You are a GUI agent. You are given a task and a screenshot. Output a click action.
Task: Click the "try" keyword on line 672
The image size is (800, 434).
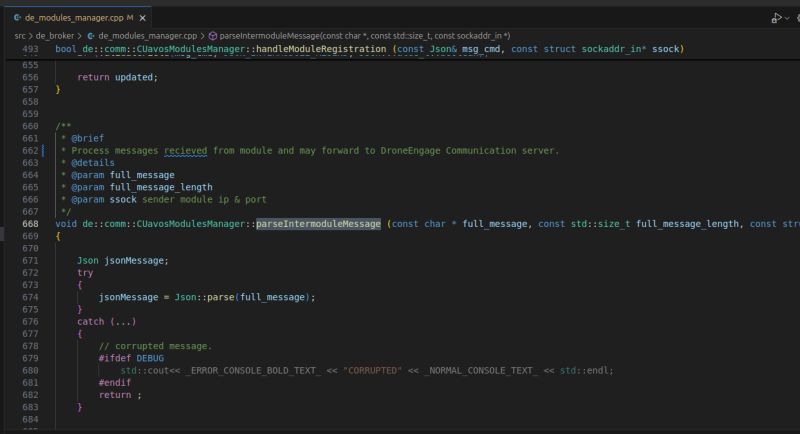(85, 273)
